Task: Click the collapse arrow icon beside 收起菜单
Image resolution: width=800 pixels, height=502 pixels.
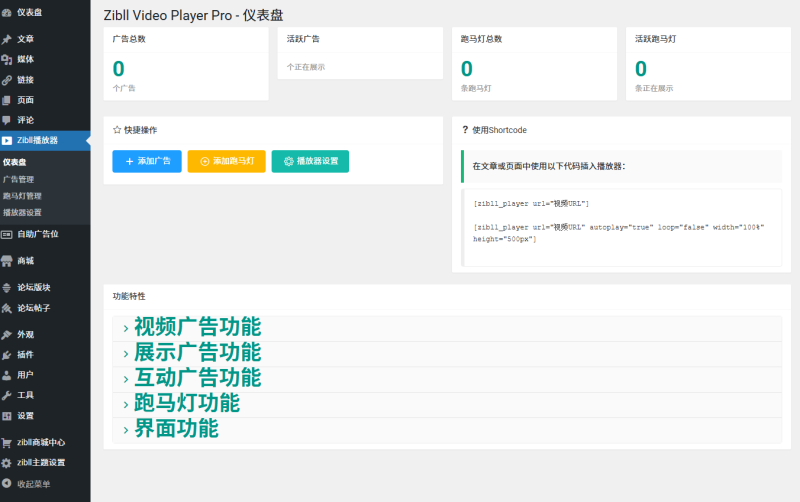Action: [7, 483]
